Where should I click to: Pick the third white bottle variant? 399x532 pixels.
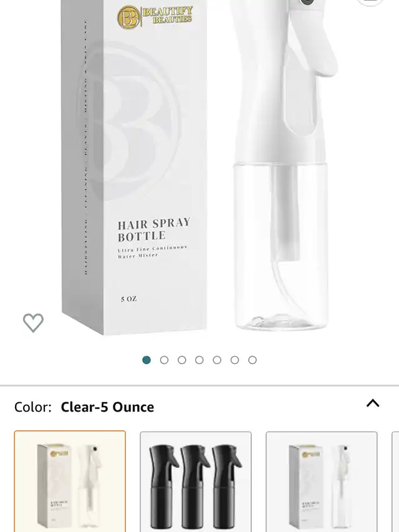pyautogui.click(x=322, y=481)
